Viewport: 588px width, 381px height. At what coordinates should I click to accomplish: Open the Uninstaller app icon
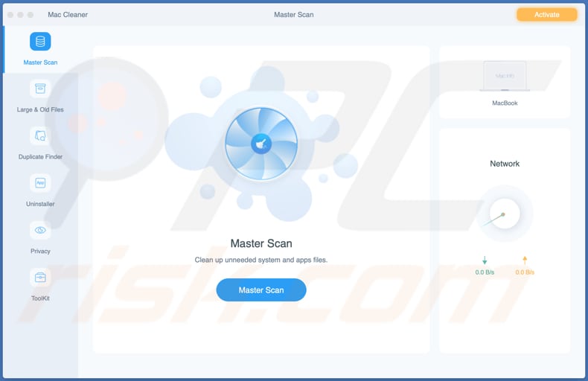click(40, 183)
